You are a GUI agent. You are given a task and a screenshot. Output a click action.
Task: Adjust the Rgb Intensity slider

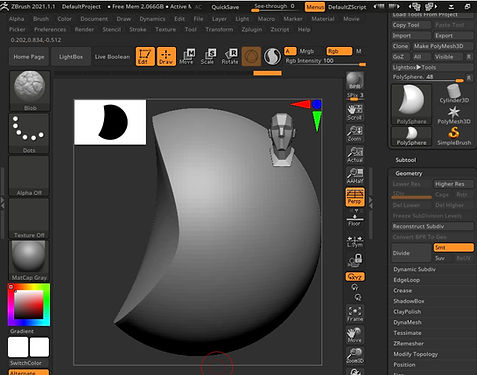325,61
